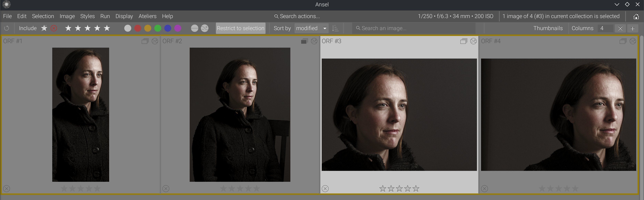Click the red color label filter
Screen dimensions: 644x200
pos(138,28)
